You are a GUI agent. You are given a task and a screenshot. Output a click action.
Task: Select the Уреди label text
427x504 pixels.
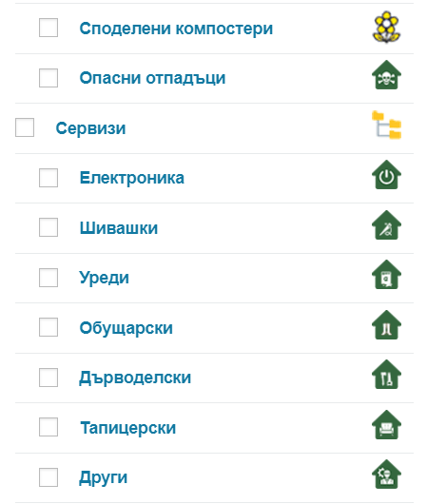[105, 278]
